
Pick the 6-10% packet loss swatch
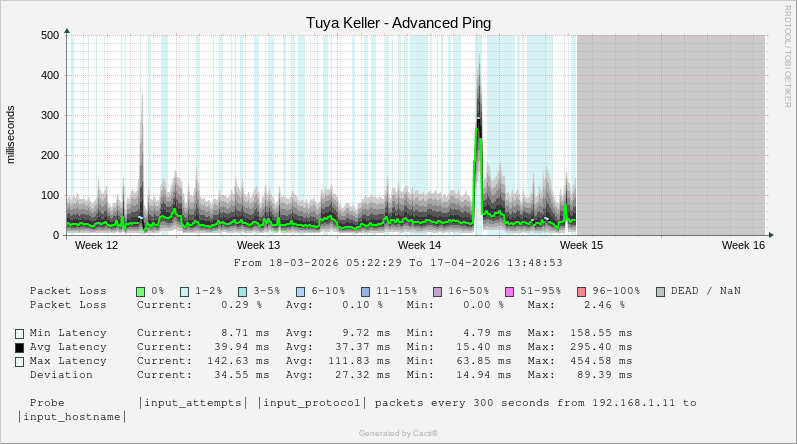coord(300,291)
